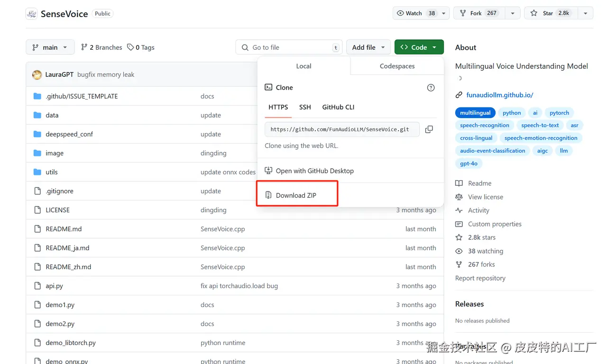Image resolution: width=607 pixels, height=364 pixels.
Task: Open the data folder
Action: pyautogui.click(x=52, y=115)
